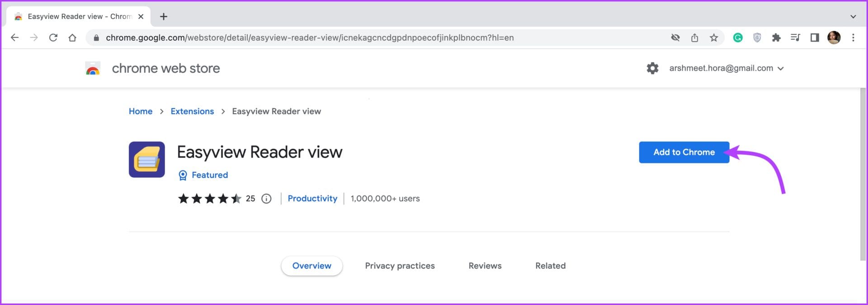The height and width of the screenshot is (305, 868).
Task: Open the Reviews tab
Action: point(485,266)
